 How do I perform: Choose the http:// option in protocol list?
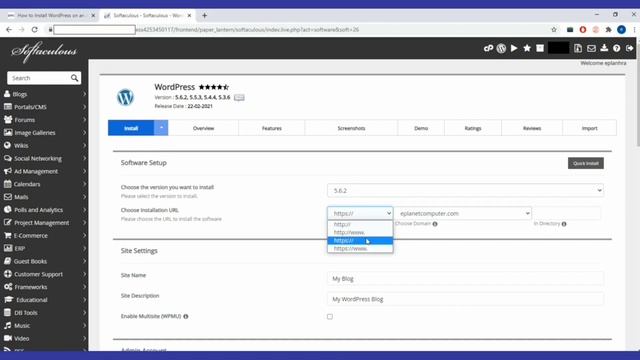[360, 224]
